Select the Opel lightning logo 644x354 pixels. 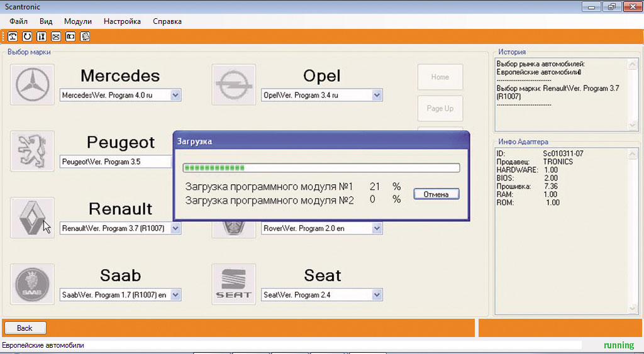tap(233, 84)
